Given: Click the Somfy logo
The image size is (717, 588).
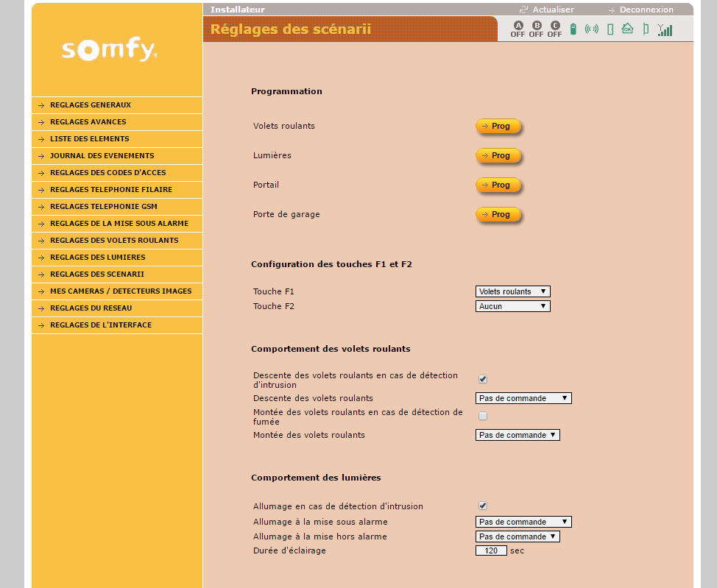Looking at the screenshot, I should point(110,49).
